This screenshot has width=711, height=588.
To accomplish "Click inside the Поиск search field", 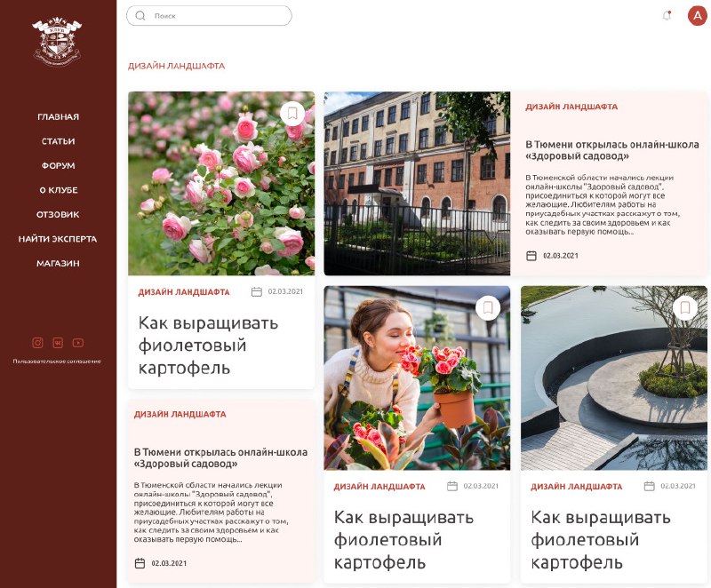I will [209, 16].
